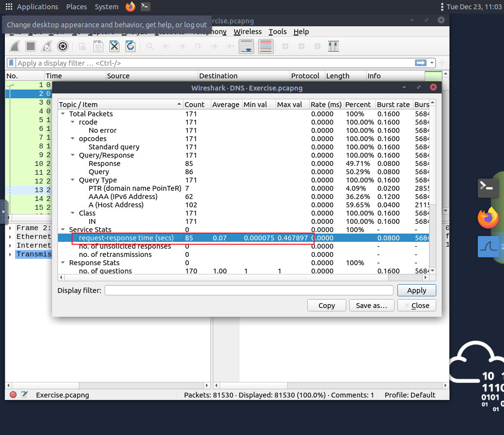Viewport: 504px width, 435px height.
Task: Click the DNS dialog Display filter field
Action: pyautogui.click(x=249, y=290)
